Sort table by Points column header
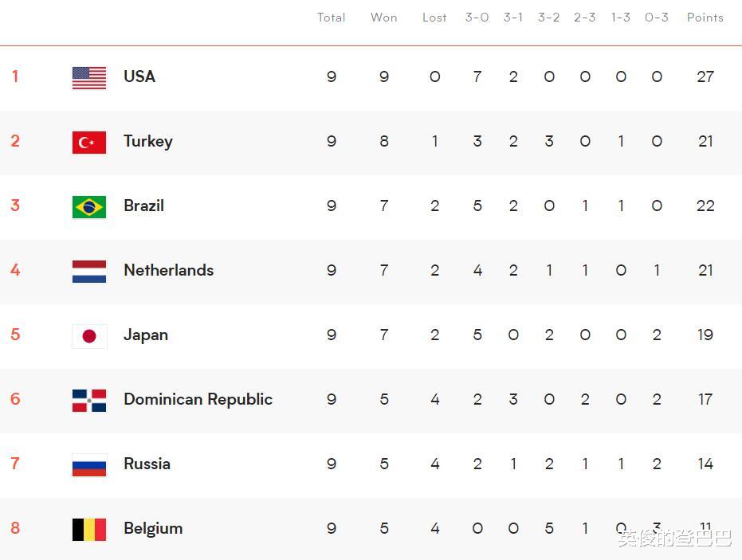This screenshot has height=560, width=742. point(705,18)
